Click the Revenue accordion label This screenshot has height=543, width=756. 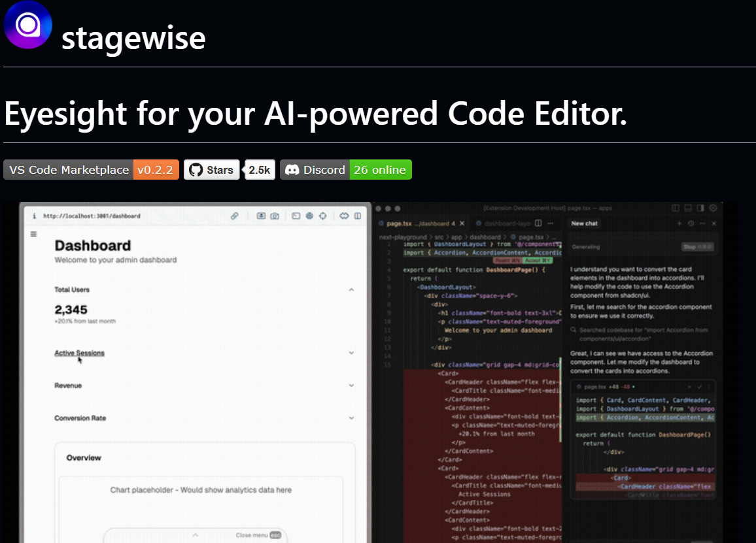tap(68, 386)
